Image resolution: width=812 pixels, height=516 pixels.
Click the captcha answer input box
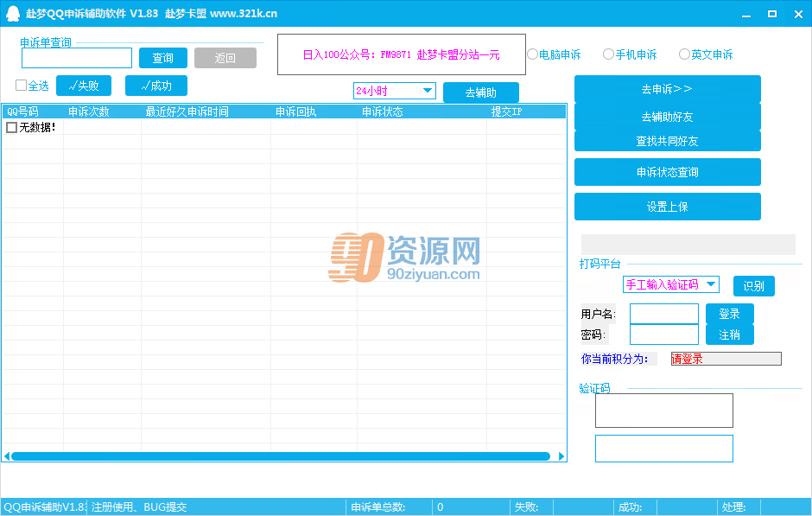tap(664, 449)
